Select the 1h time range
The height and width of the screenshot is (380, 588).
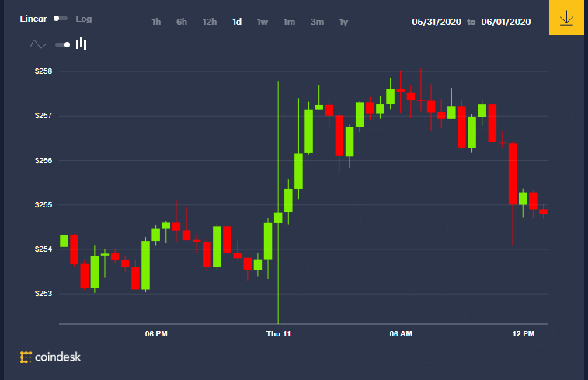tap(156, 22)
